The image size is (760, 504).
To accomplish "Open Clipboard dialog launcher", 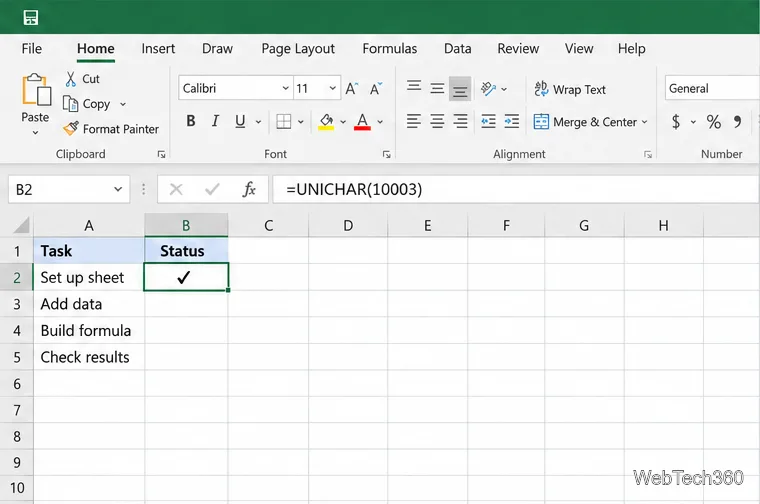I will pos(161,155).
